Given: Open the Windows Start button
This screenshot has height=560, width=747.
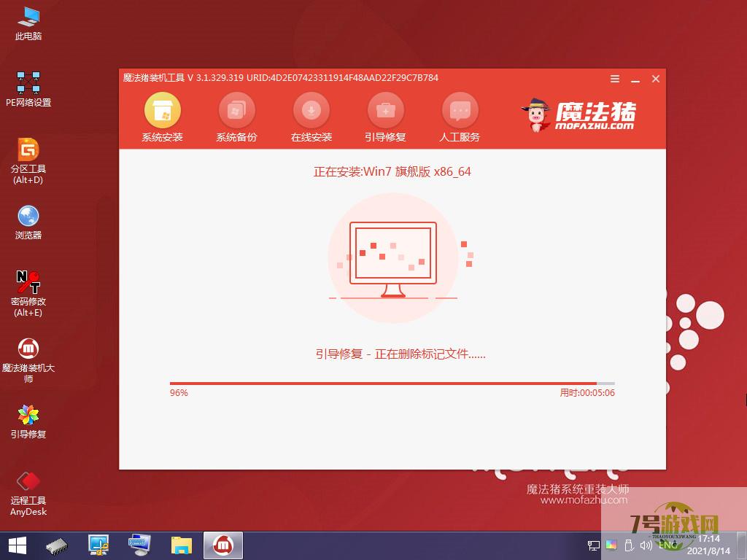Looking at the screenshot, I should pyautogui.click(x=18, y=545).
